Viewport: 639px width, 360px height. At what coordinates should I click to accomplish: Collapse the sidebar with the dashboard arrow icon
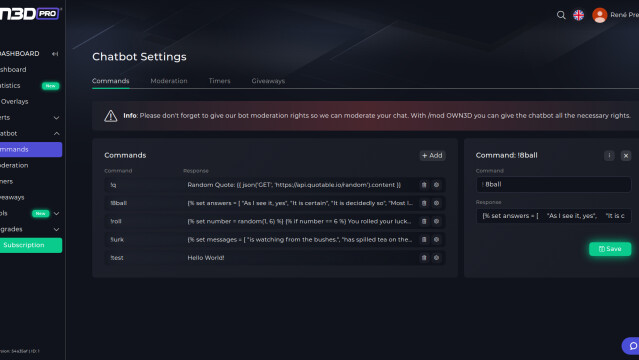[55, 54]
